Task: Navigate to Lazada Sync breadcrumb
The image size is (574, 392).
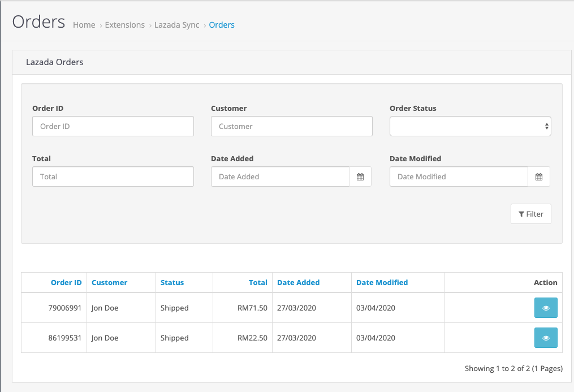Action: click(x=176, y=25)
